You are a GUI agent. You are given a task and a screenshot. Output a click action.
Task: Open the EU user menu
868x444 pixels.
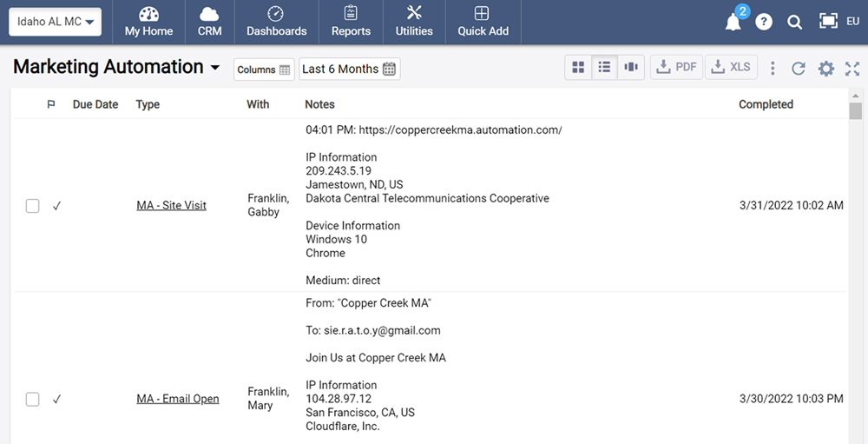point(852,21)
